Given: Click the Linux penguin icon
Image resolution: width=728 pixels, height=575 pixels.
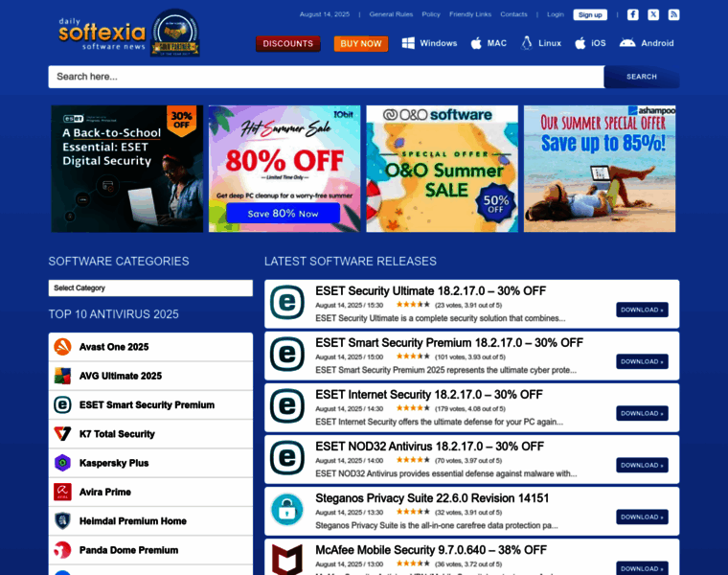Looking at the screenshot, I should tap(527, 43).
